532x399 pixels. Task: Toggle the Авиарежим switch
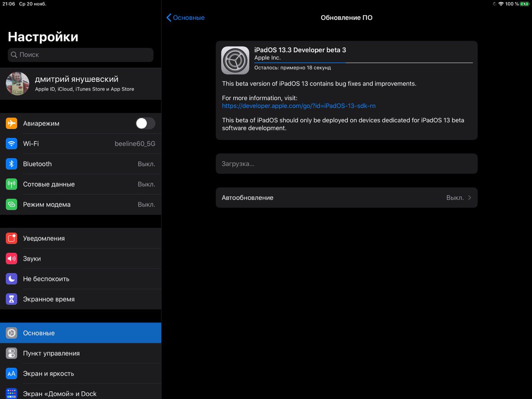point(145,123)
